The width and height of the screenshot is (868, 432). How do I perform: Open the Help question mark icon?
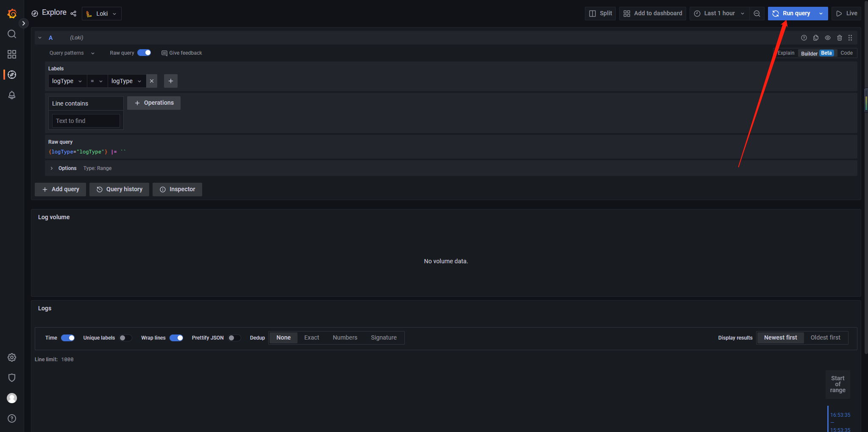pos(12,418)
